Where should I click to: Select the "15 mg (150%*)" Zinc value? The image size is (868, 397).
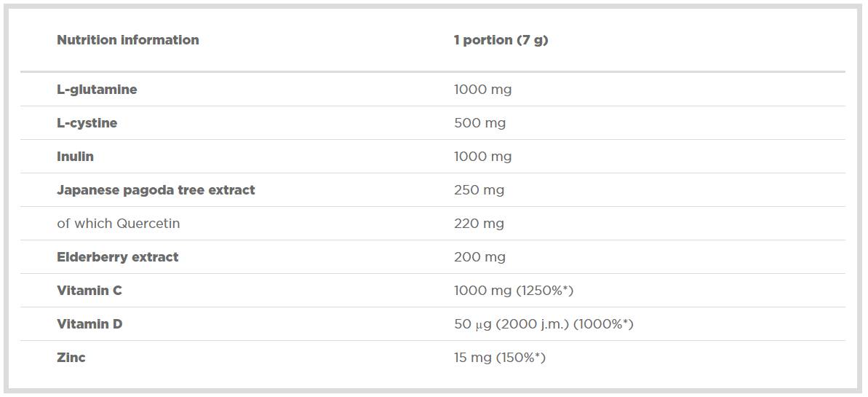tap(499, 358)
